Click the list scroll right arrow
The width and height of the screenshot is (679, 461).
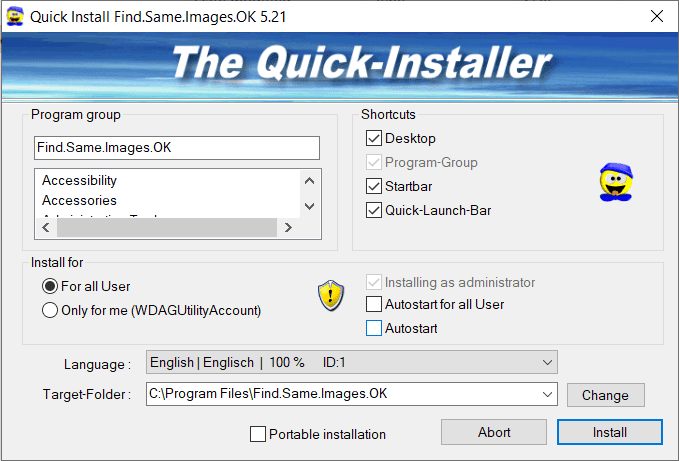coord(288,227)
